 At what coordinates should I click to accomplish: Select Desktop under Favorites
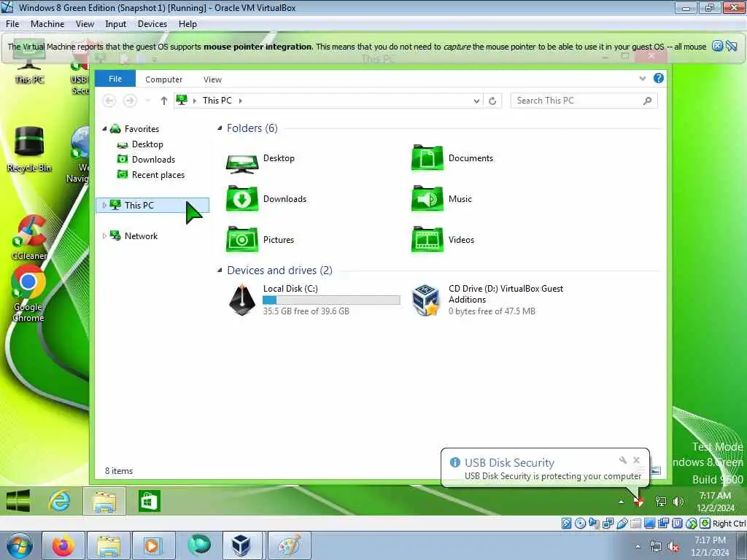pyautogui.click(x=147, y=144)
